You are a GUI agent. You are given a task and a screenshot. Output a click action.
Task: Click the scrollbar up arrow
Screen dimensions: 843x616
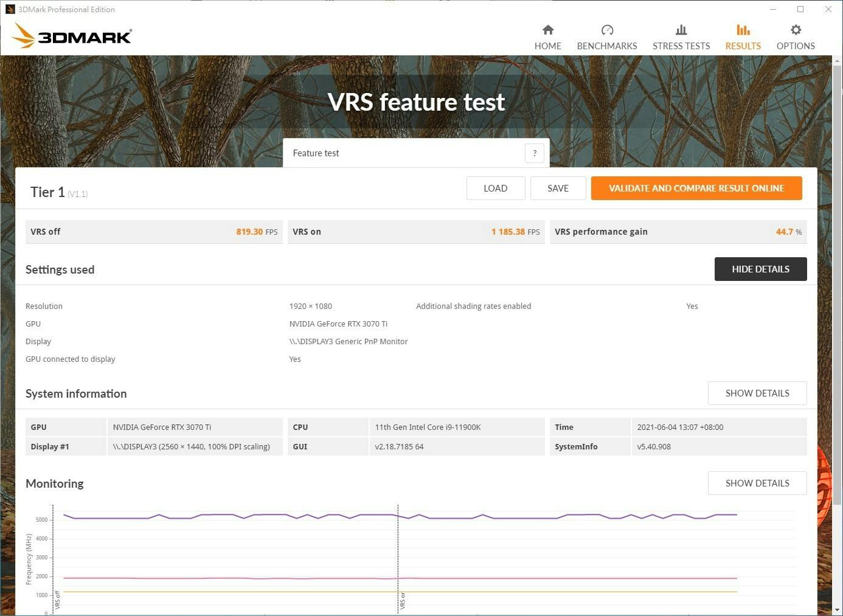(838, 60)
